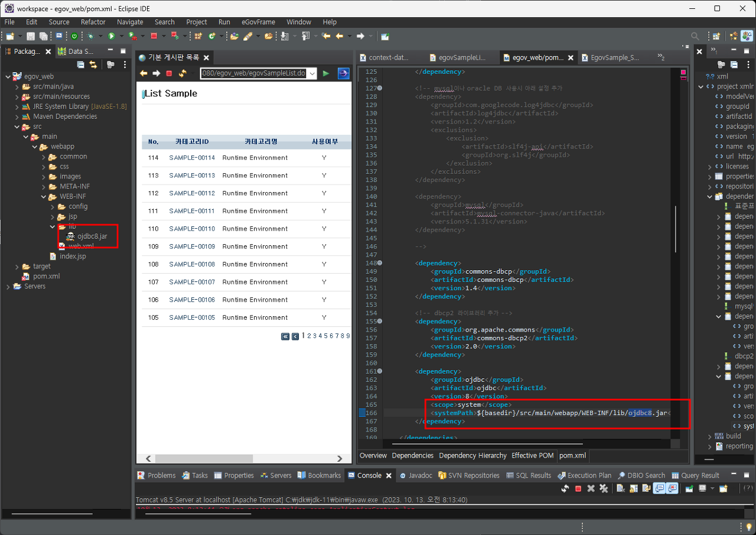Open the Window menu
This screenshot has height=535, width=756.
pos(299,22)
